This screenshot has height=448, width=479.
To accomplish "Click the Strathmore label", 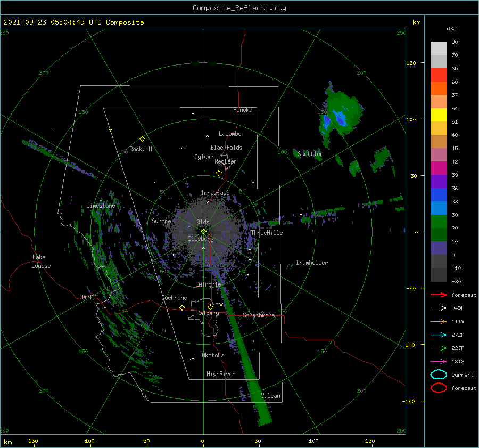I will 259,315.
